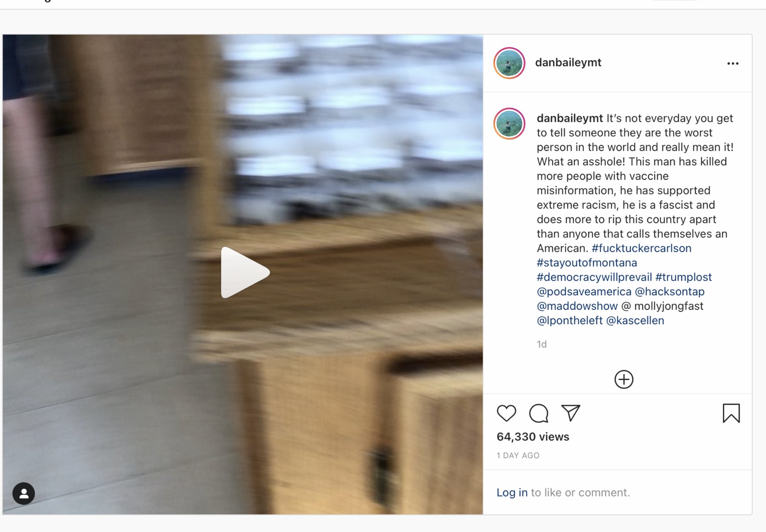Open the 1 DAY AGO timestamp
Screen dimensions: 766x532
pos(518,455)
